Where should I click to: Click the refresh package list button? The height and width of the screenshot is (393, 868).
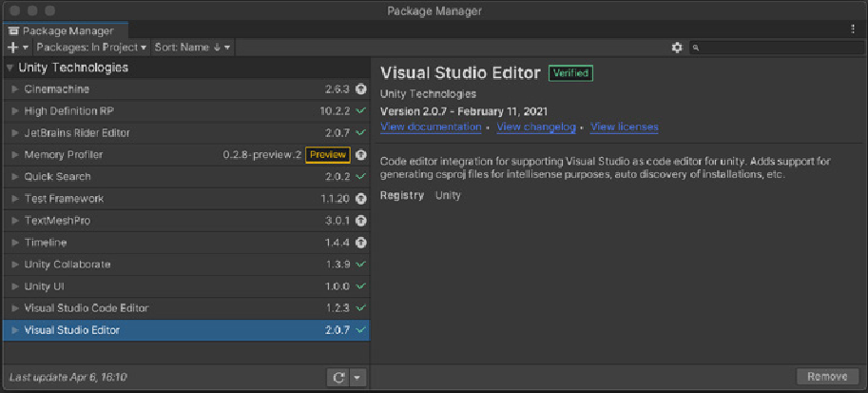(x=338, y=378)
